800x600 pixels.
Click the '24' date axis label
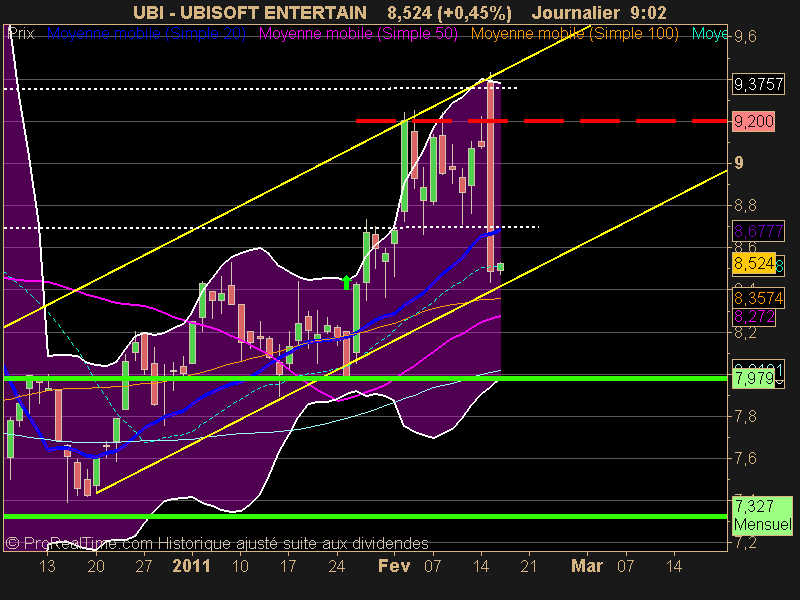coord(337,566)
